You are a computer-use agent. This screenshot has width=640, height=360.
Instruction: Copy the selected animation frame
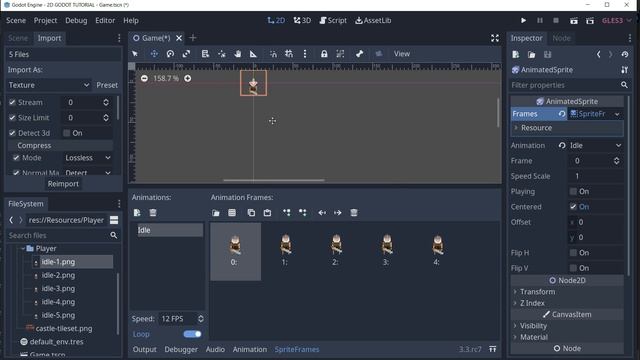[251, 213]
